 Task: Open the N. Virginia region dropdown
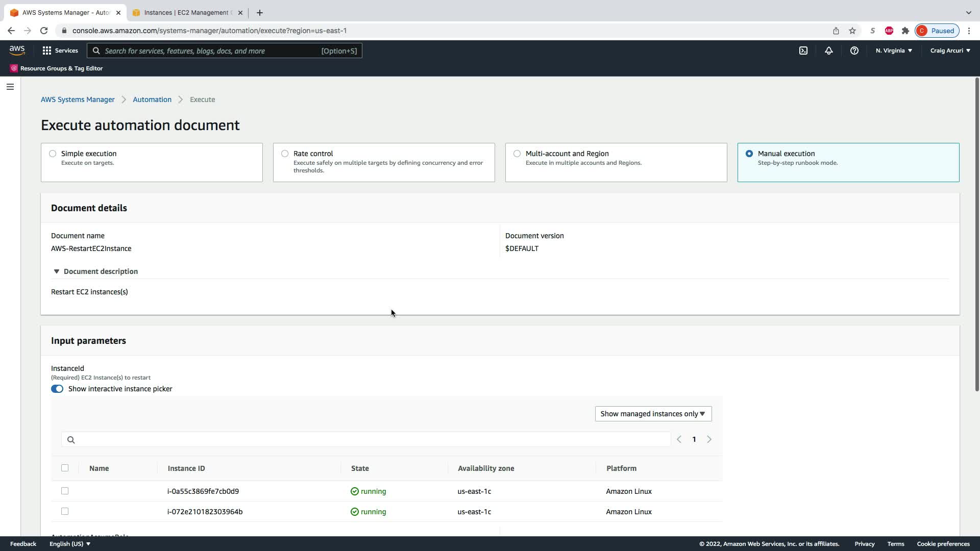pyautogui.click(x=894, y=51)
